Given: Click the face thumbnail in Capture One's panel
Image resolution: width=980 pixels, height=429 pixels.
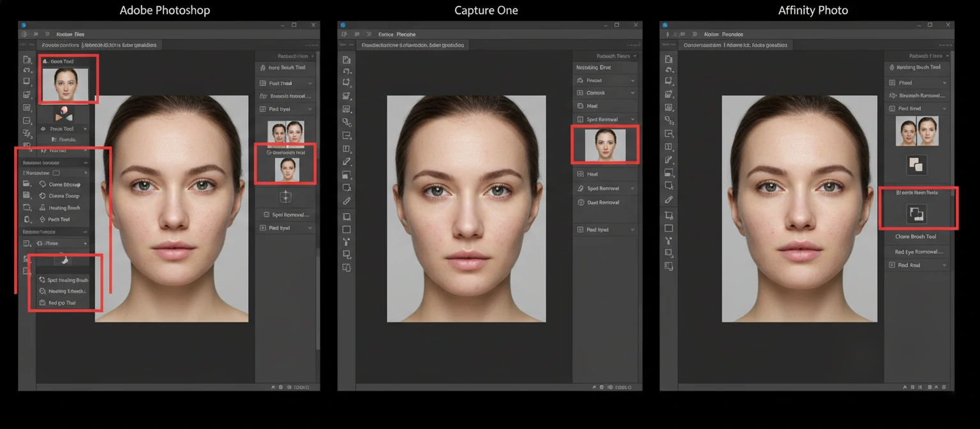Looking at the screenshot, I should coord(606,146).
